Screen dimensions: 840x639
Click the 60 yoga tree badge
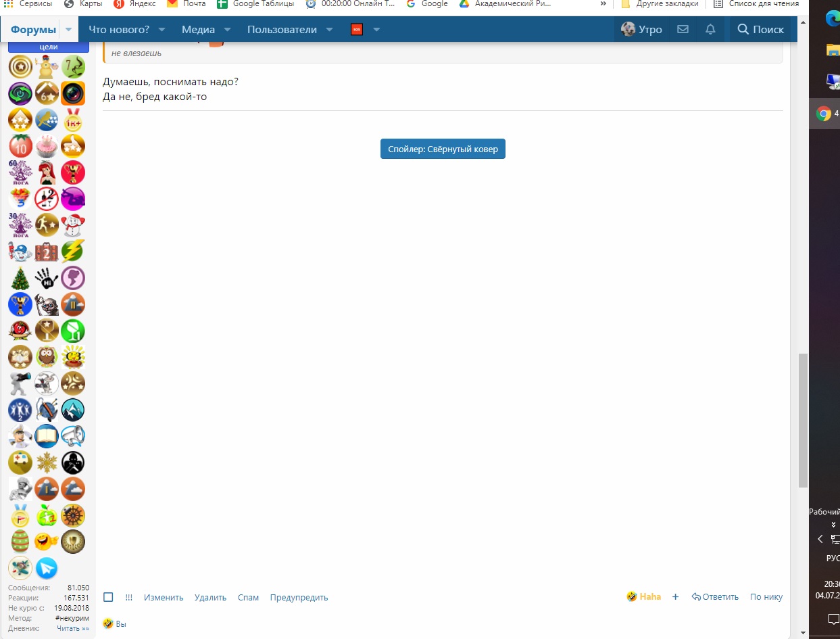point(20,172)
